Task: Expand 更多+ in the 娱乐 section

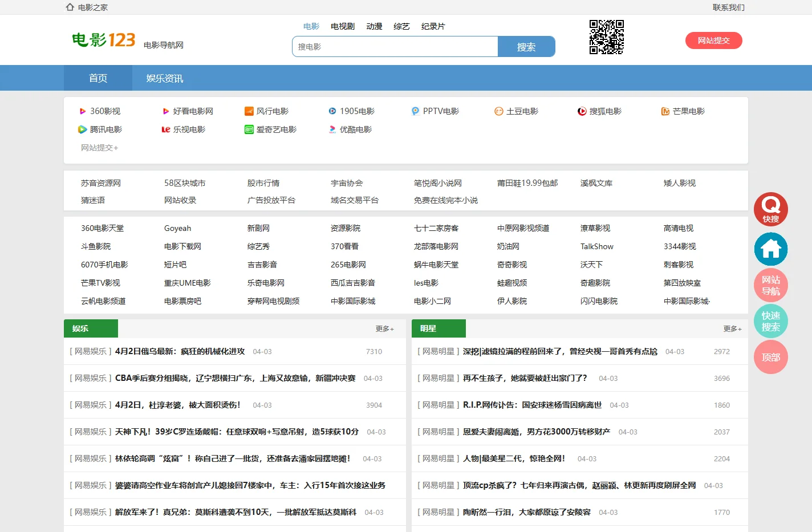Action: point(385,329)
